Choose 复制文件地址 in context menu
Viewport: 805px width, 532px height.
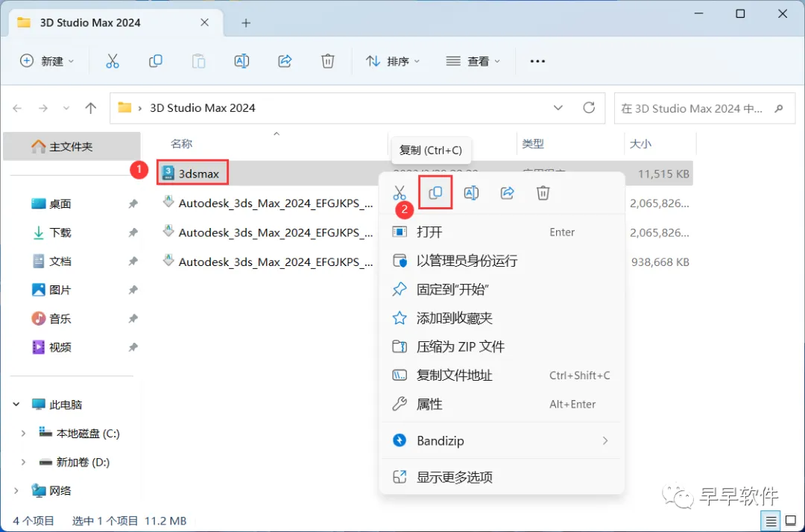501,376
